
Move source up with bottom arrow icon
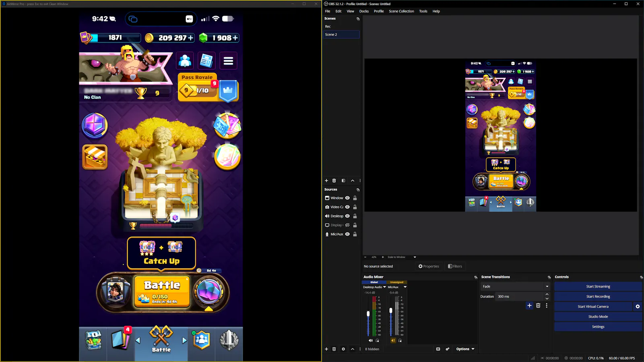[x=353, y=349]
